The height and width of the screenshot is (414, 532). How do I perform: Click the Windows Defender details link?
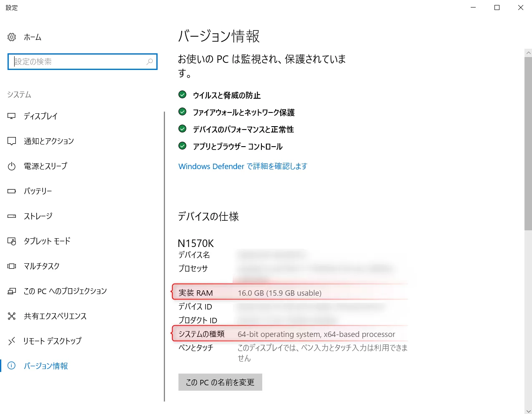242,166
